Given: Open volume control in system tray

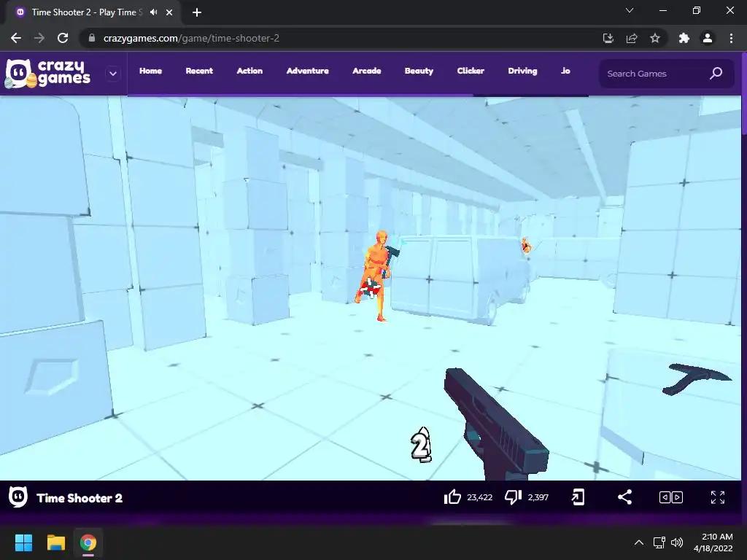Looking at the screenshot, I should click(676, 542).
